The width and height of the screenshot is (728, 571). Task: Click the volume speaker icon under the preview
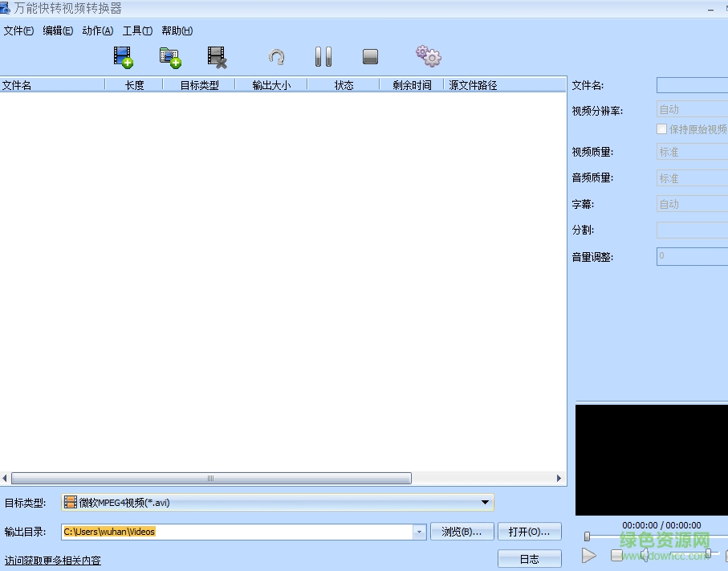coord(645,554)
